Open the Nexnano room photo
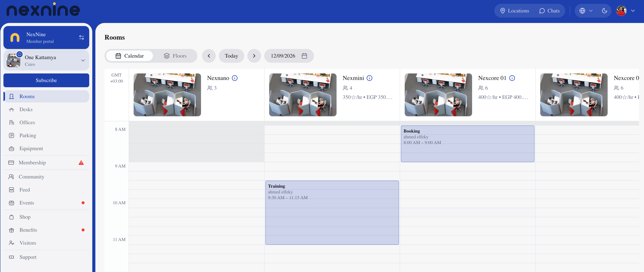This screenshot has height=272, width=644. [x=167, y=95]
